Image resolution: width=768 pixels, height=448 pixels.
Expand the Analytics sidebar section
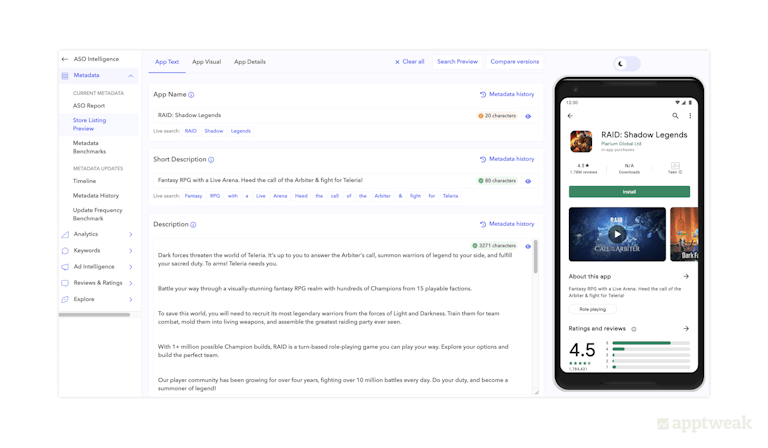pos(130,235)
